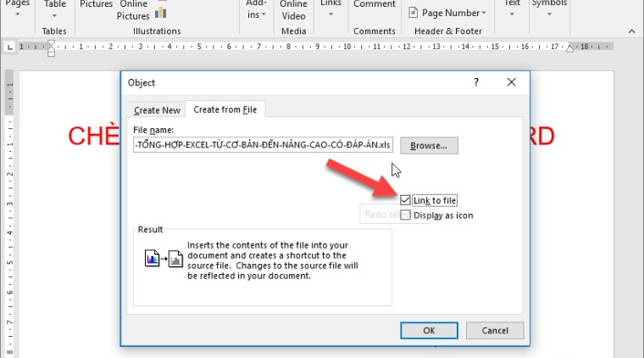Close the Object dialog with X

click(x=511, y=82)
